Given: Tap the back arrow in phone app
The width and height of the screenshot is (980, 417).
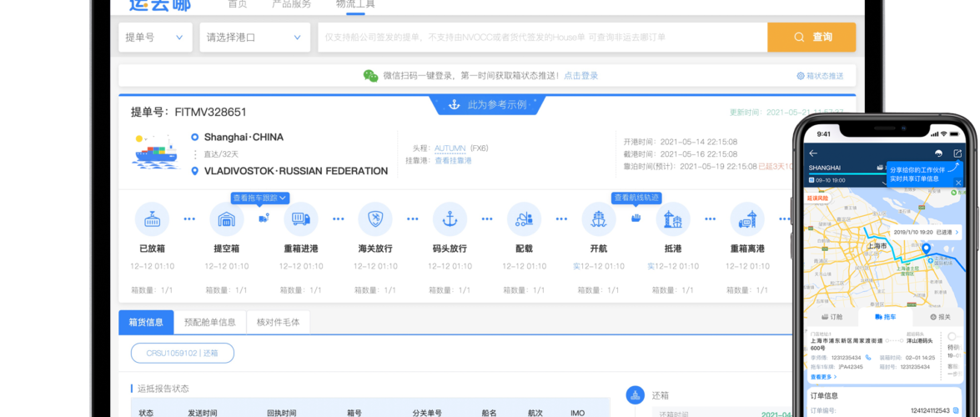Looking at the screenshot, I should click(x=813, y=153).
